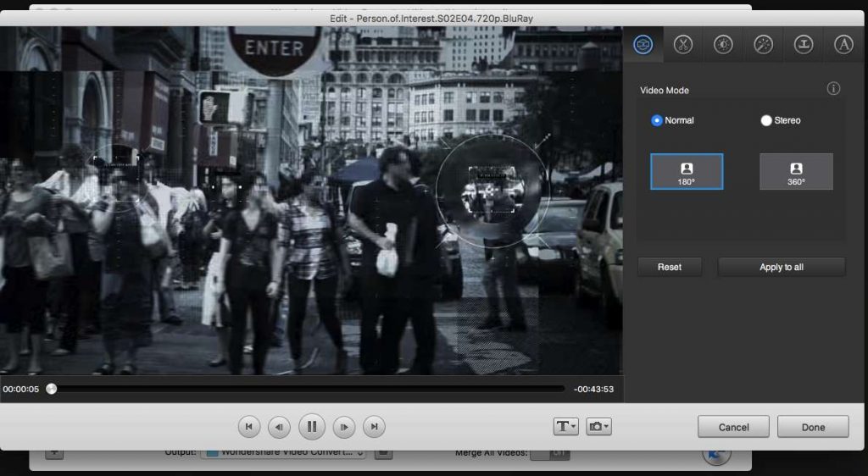The height and width of the screenshot is (476, 868).
Task: Open the magic wand effects tab
Action: point(763,45)
